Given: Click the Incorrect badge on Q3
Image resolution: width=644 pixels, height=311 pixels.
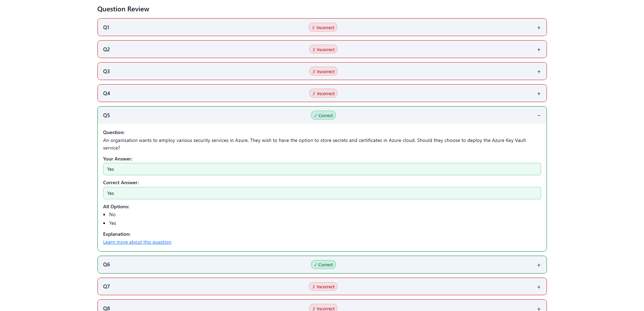Looking at the screenshot, I should click(323, 71).
